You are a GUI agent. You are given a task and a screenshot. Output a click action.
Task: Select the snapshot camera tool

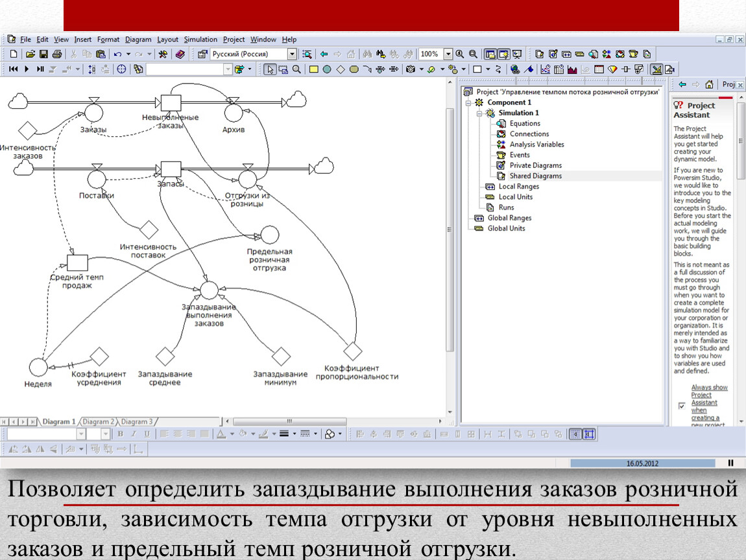pyautogui.click(x=411, y=69)
